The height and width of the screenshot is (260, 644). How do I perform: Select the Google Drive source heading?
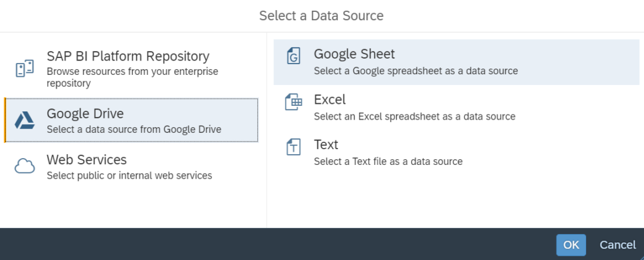click(85, 113)
